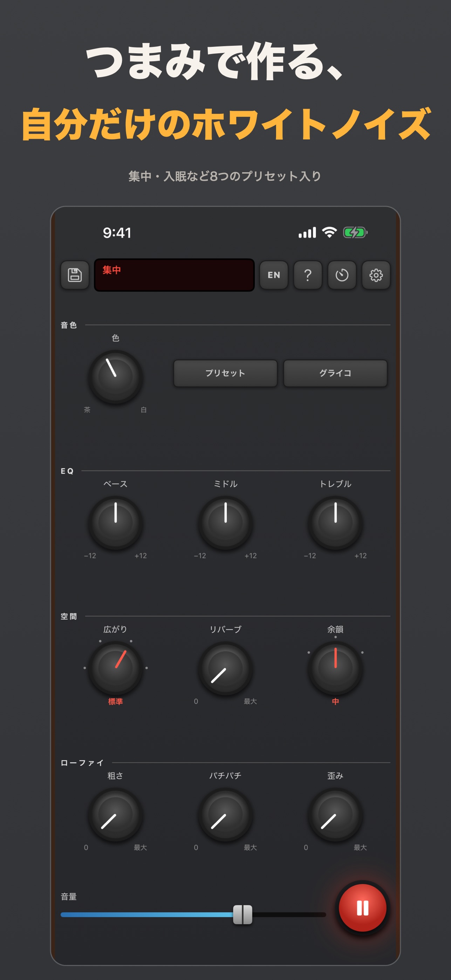Screen dimensions: 451x980
Task: Click the ローファイ section heading
Action: click(x=82, y=763)
